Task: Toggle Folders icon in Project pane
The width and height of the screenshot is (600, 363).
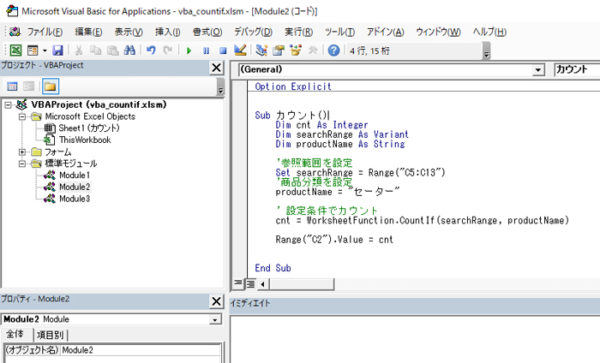Action: pyautogui.click(x=50, y=86)
